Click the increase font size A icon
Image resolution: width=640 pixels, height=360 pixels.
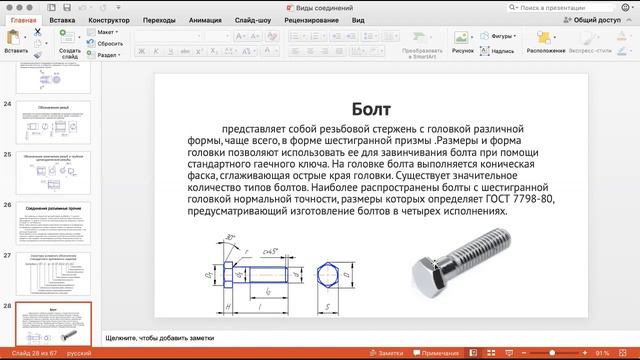[x=241, y=36]
